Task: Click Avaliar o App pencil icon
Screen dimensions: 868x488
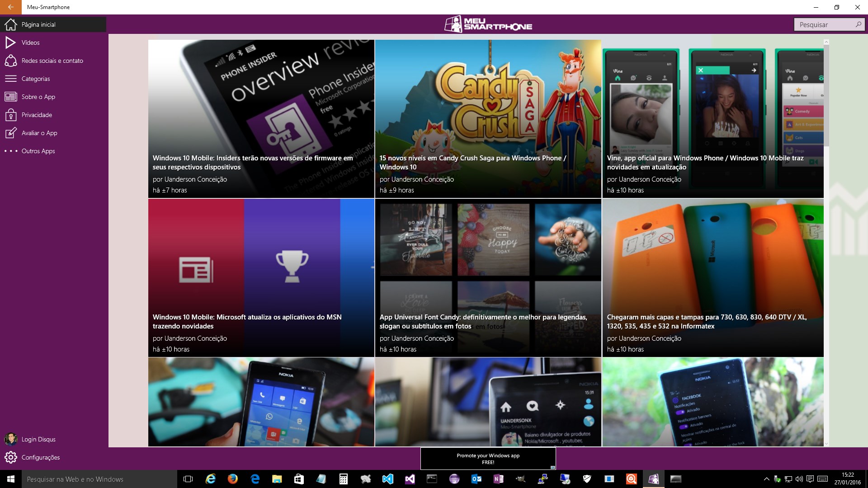Action: tap(10, 133)
